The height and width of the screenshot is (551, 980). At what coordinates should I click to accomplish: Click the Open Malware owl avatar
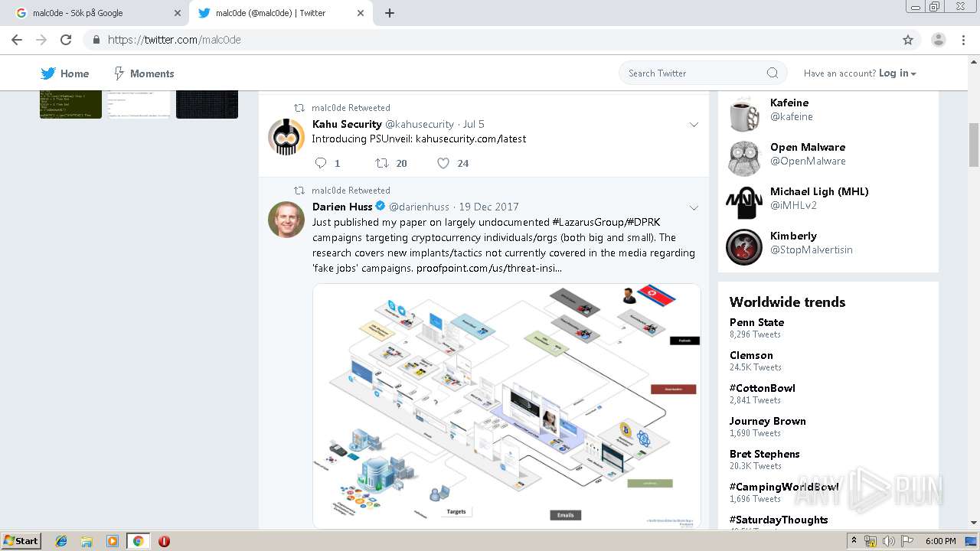744,159
